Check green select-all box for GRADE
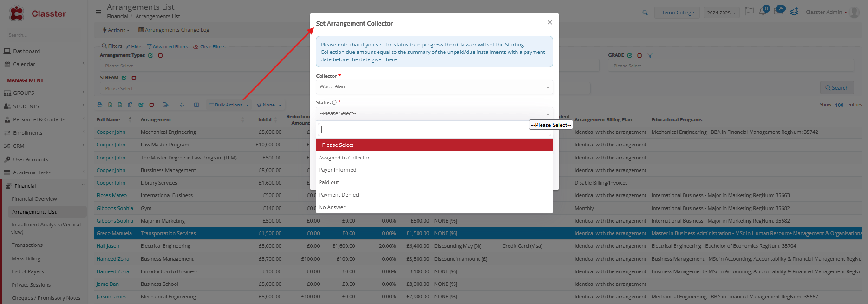 [630, 55]
